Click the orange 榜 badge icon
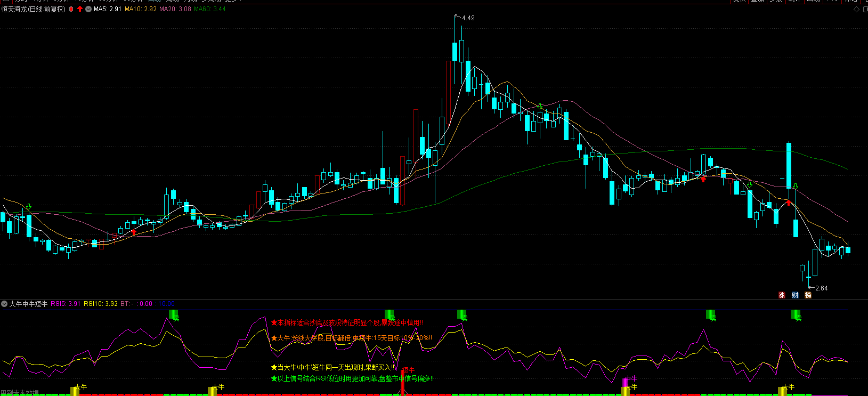Image resolution: width=868 pixels, height=396 pixels. (x=808, y=295)
